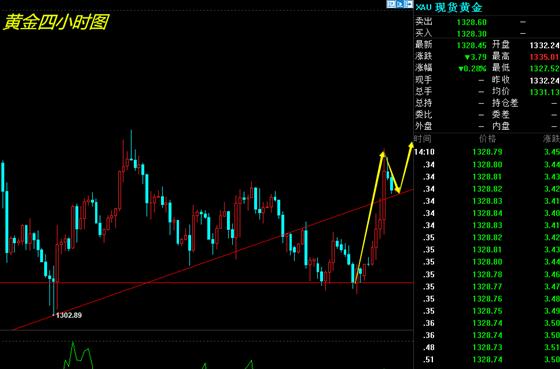Select the 14:10 tick row
This screenshot has height=369, width=560.
tap(487, 152)
